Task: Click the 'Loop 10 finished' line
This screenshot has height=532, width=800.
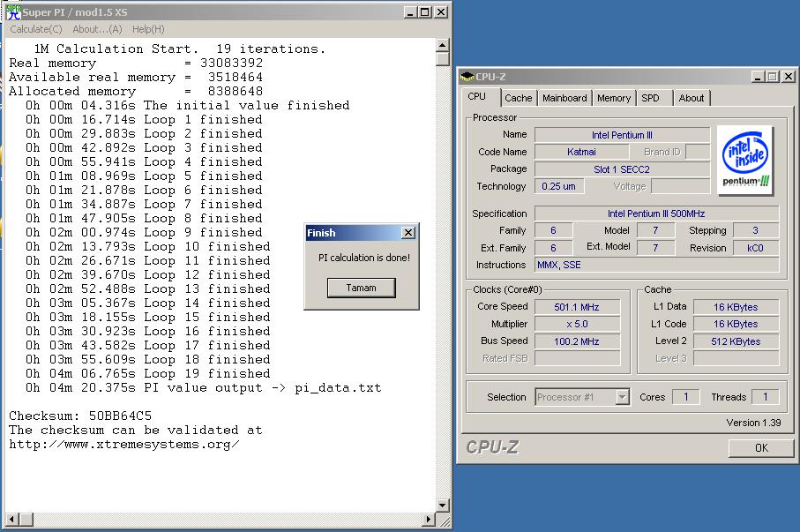Action: tap(148, 246)
